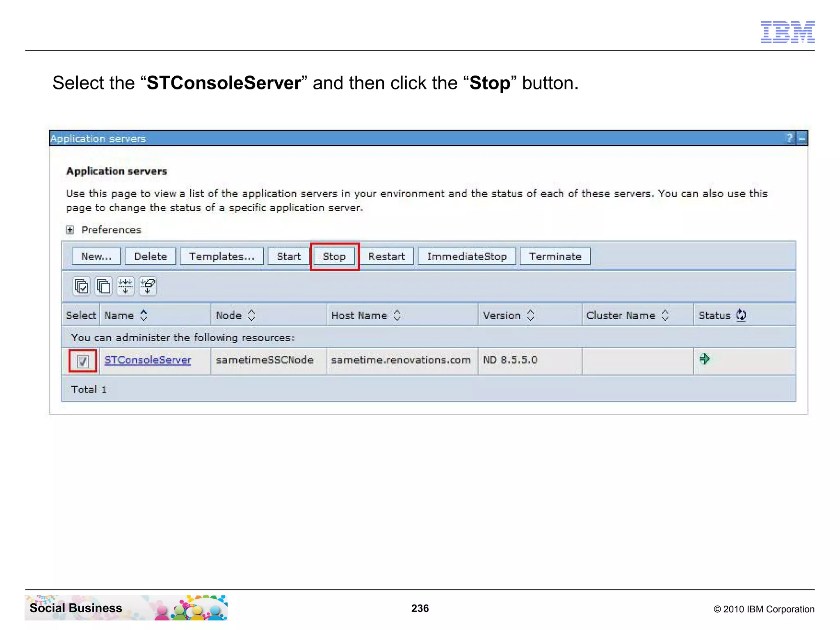The image size is (840, 630).
Task: Sort the table by the Node column
Action: click(x=251, y=315)
